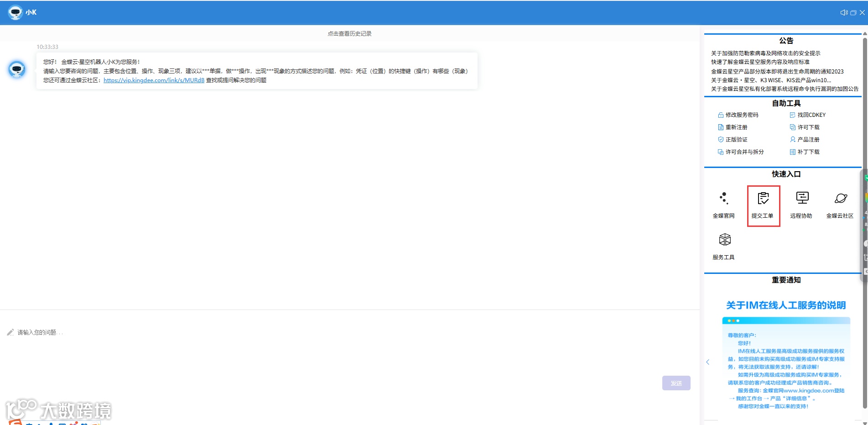This screenshot has height=425, width=868.
Task: Send the message with the 发送 button
Action: click(676, 383)
